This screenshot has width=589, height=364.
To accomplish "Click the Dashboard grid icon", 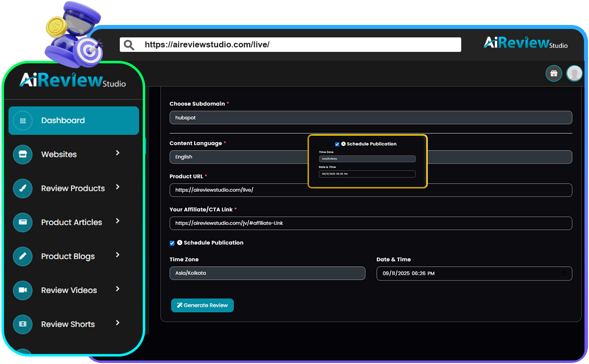I will [x=22, y=121].
